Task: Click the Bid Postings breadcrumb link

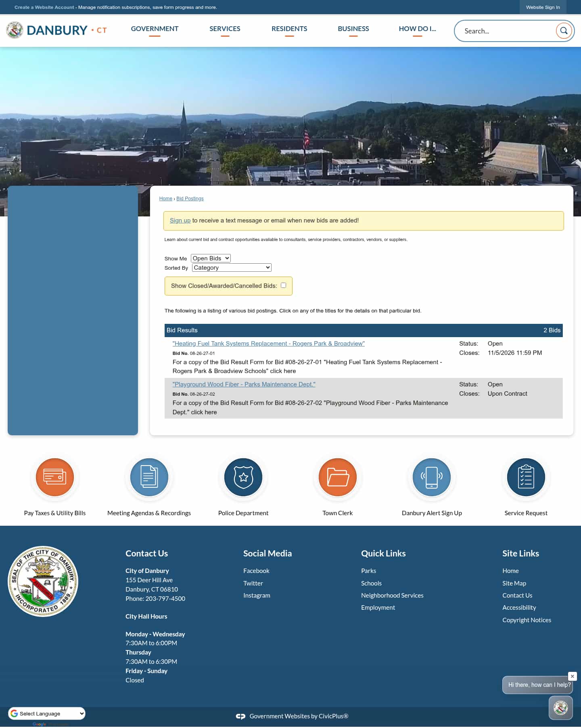Action: (x=190, y=199)
